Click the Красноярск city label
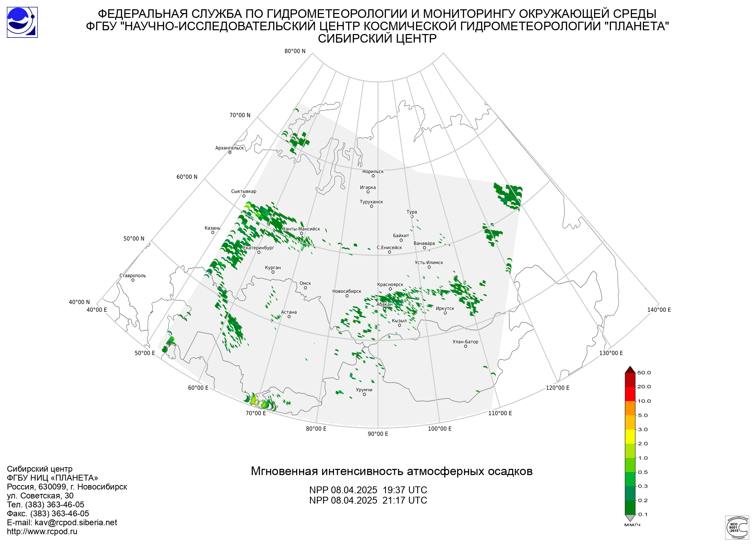Viewport: 756px width, 550px height. pyautogui.click(x=390, y=285)
